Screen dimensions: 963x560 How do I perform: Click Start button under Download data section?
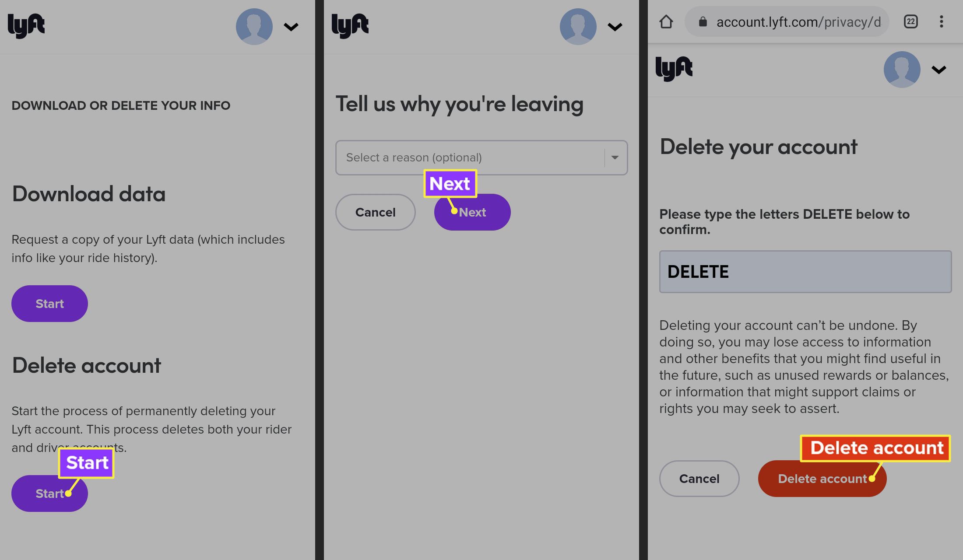click(x=49, y=303)
